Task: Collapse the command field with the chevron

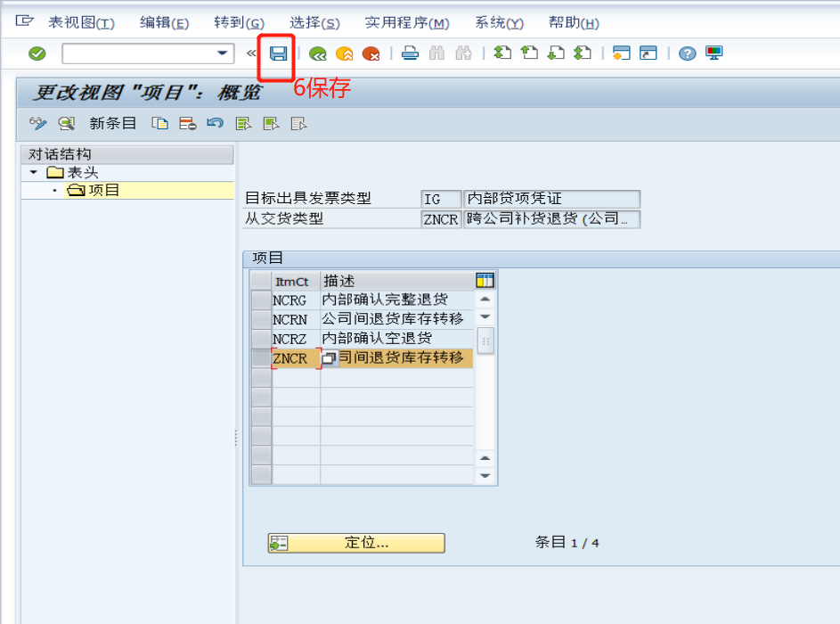Action: (x=250, y=53)
